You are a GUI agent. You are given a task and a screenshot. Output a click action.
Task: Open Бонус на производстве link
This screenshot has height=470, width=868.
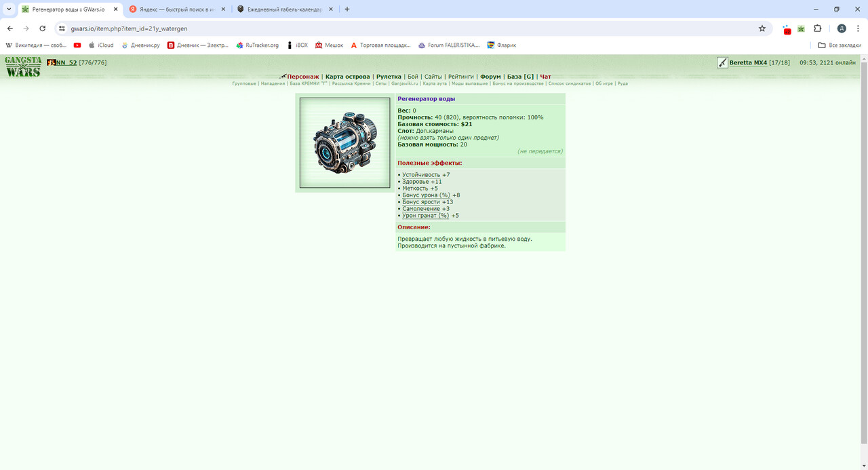coord(518,83)
